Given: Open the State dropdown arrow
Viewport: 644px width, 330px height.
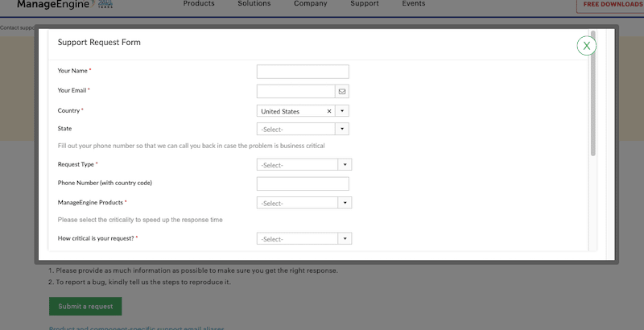Looking at the screenshot, I should click(x=342, y=129).
